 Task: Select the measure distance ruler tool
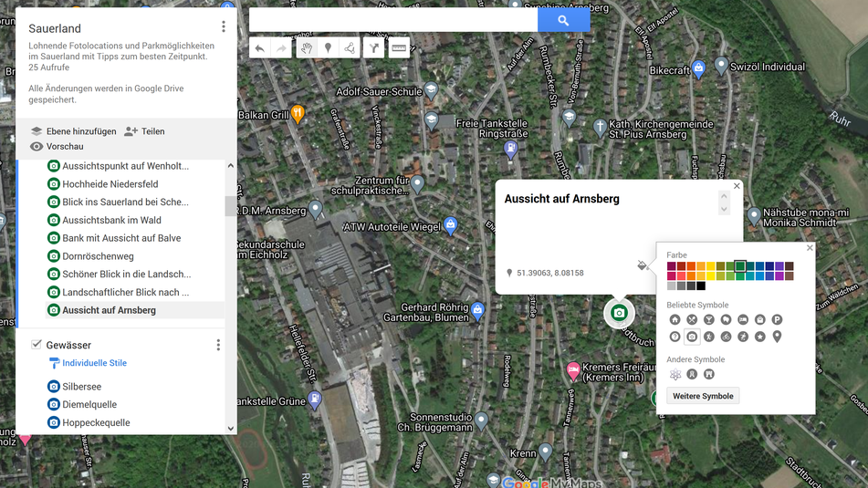[x=399, y=48]
